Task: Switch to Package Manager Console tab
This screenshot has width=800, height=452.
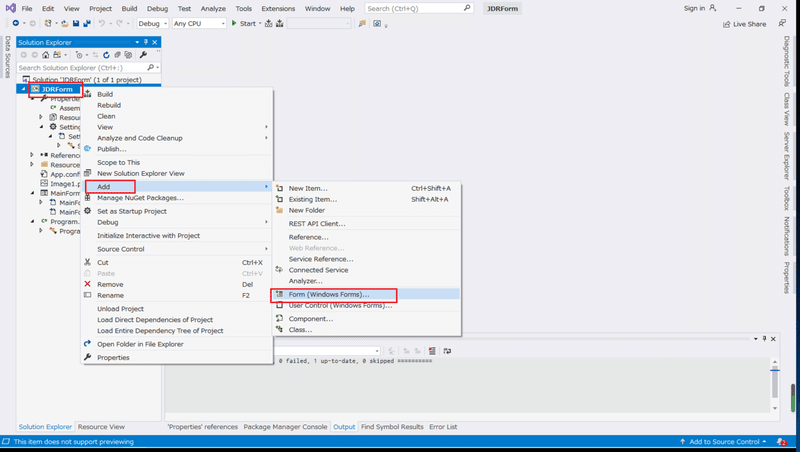Action: [x=285, y=427]
